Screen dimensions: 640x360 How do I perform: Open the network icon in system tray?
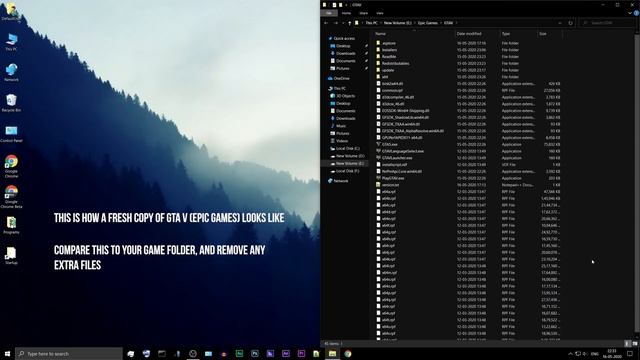tap(578, 353)
